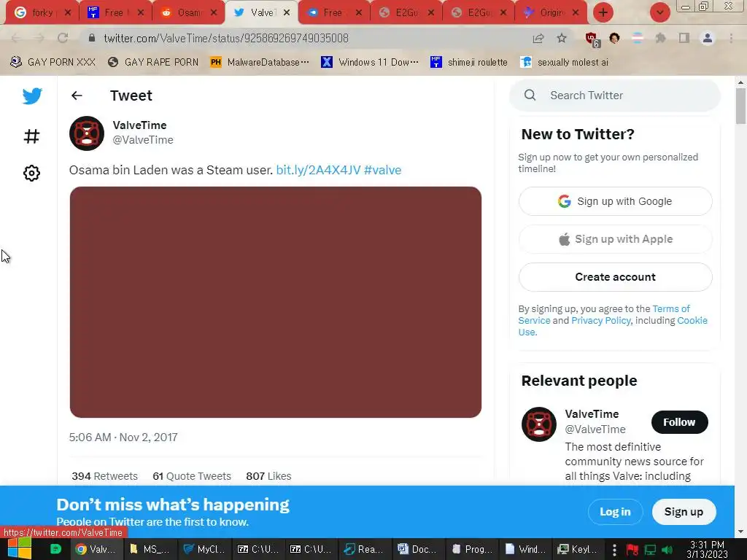Open the Chrome profile avatar

(x=708, y=38)
